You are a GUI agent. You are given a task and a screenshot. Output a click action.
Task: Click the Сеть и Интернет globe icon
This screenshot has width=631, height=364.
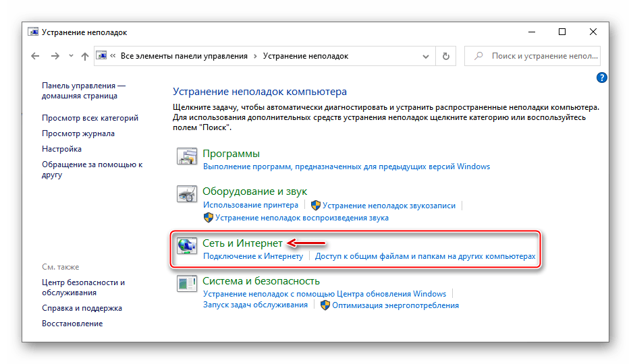coord(187,245)
